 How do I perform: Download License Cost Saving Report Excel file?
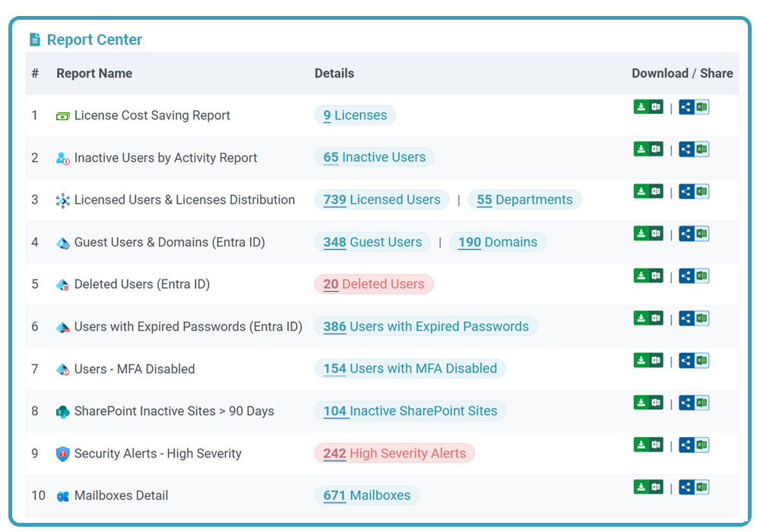tap(648, 107)
